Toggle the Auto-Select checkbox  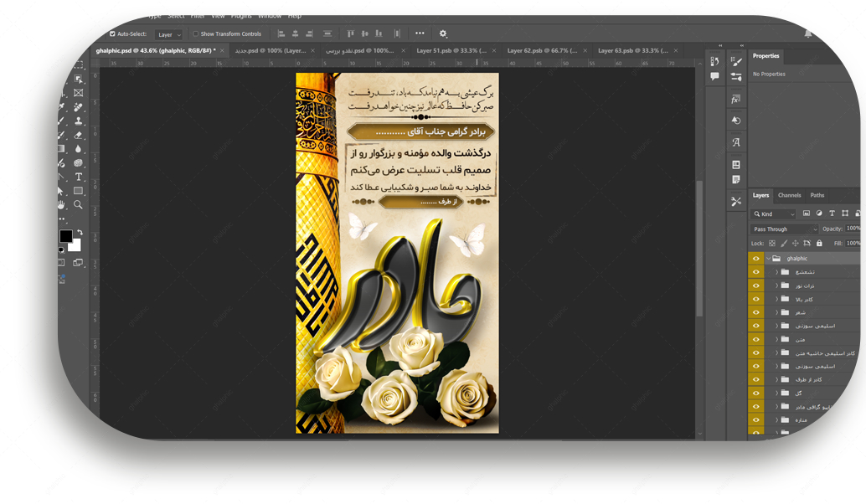113,34
